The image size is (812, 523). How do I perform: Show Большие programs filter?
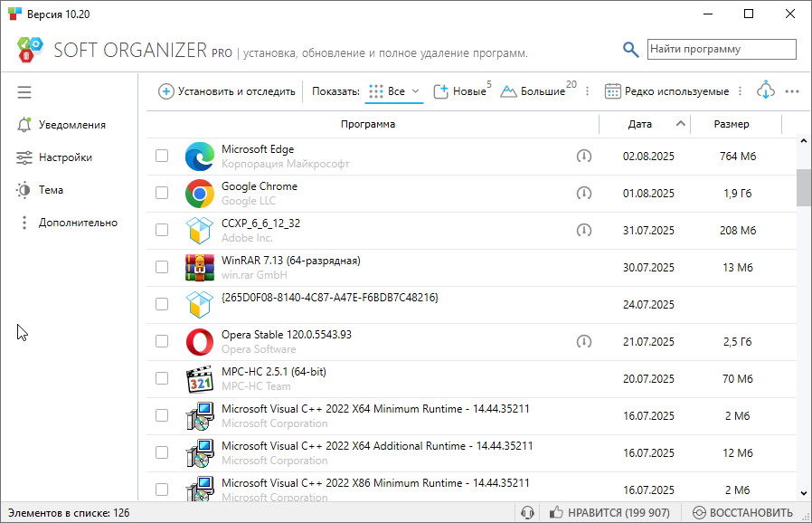(537, 91)
